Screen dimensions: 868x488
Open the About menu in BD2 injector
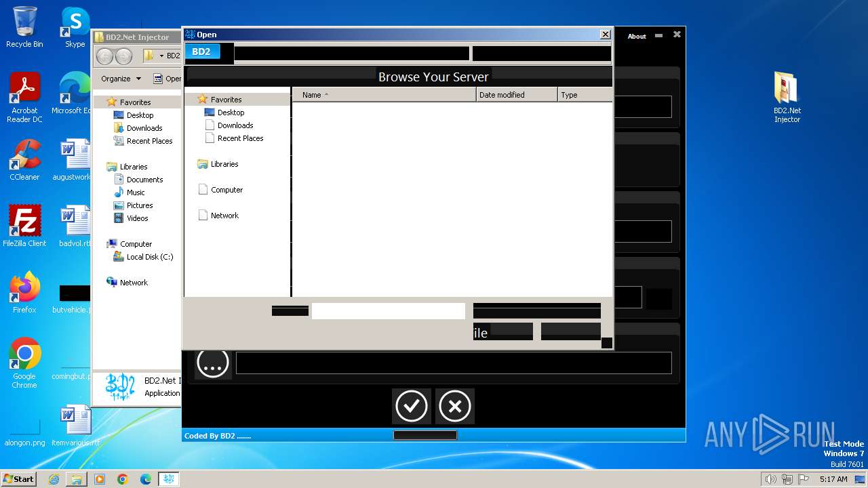[x=637, y=37]
